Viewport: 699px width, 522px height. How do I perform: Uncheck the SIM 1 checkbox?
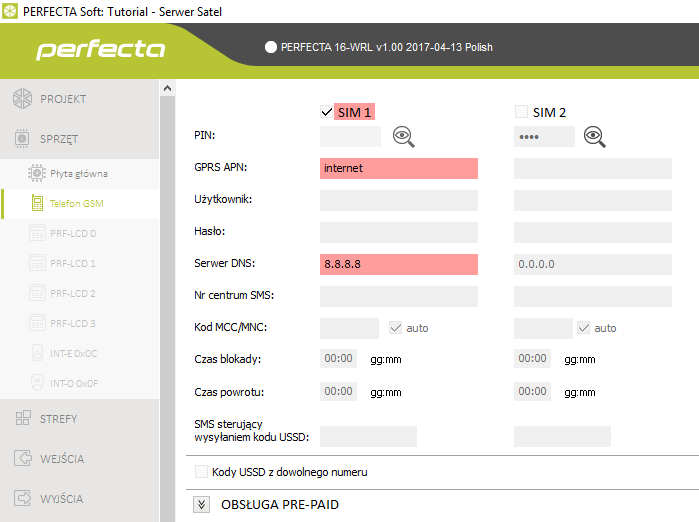click(x=326, y=112)
